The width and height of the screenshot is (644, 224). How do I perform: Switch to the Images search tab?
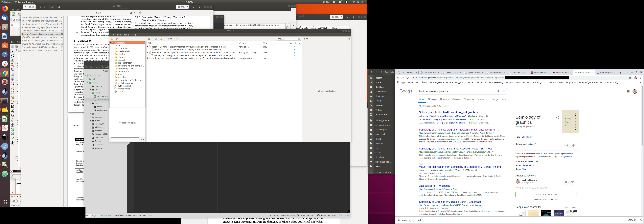point(432,99)
